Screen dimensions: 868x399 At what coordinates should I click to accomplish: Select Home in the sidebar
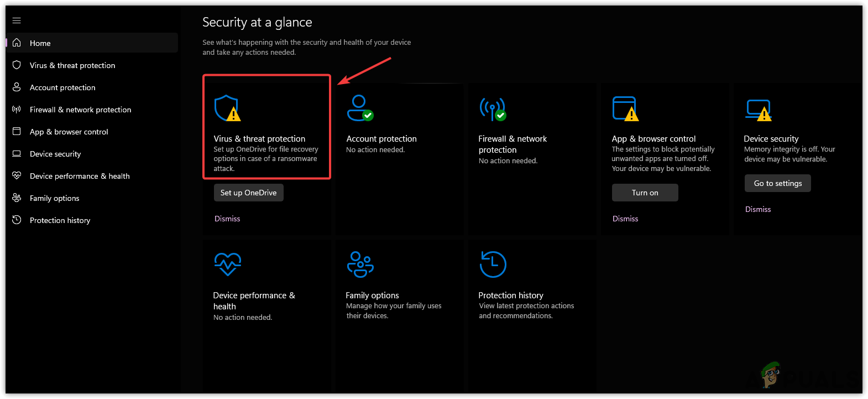[x=40, y=43]
